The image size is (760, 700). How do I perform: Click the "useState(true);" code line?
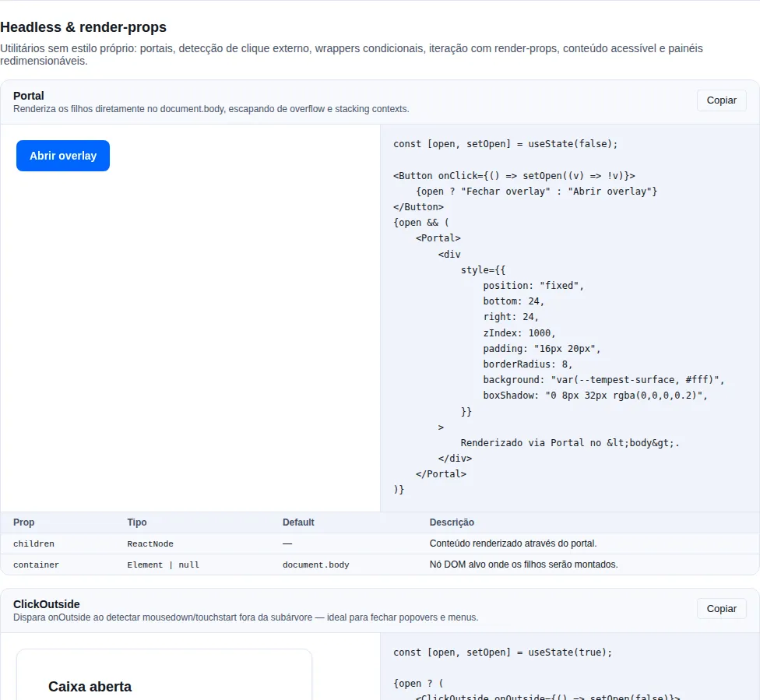click(x=502, y=653)
